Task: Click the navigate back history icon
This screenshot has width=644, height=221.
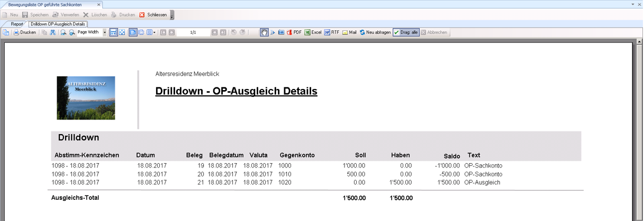Action: coord(234,32)
